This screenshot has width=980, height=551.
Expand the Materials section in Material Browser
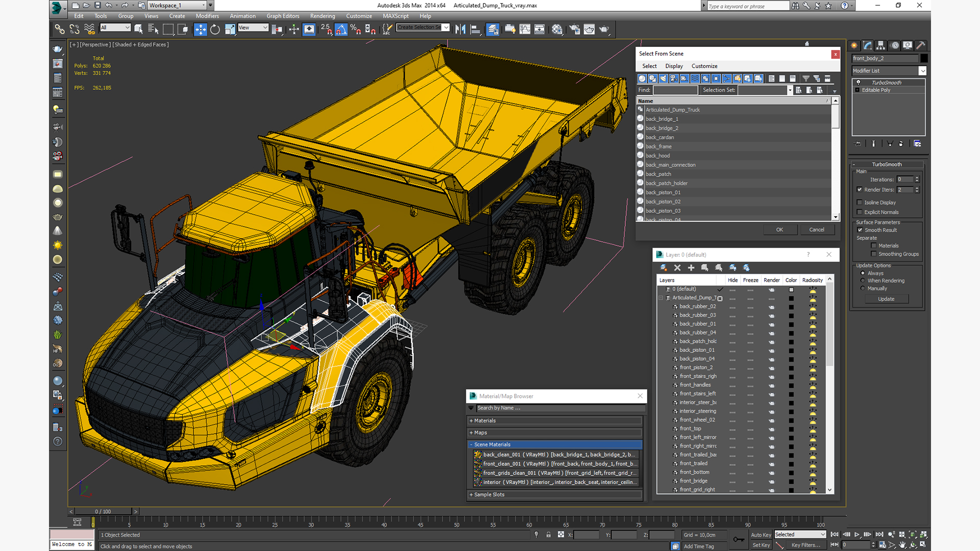click(555, 421)
